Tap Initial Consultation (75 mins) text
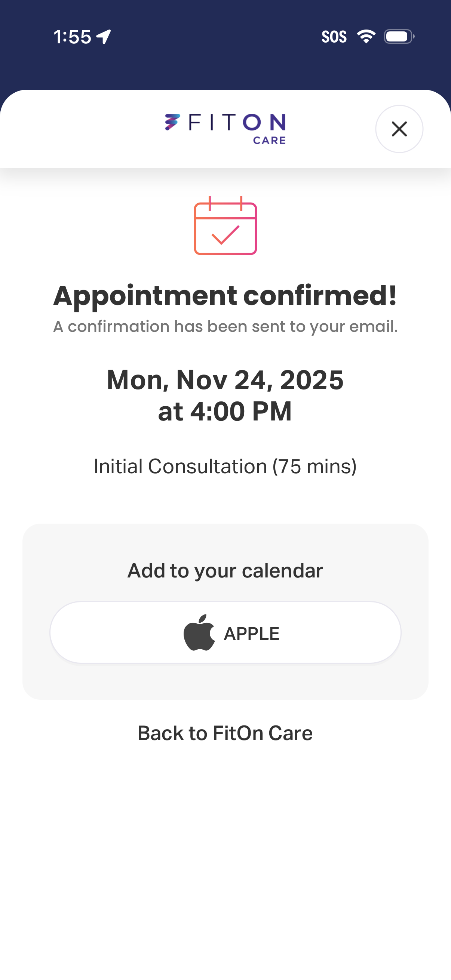Viewport: 451px width, 980px height. [225, 466]
